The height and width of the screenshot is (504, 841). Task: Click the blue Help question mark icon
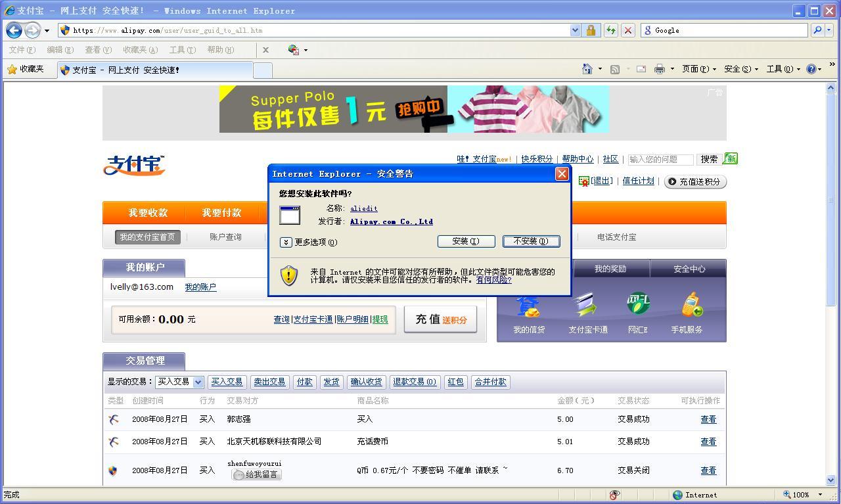[x=811, y=69]
